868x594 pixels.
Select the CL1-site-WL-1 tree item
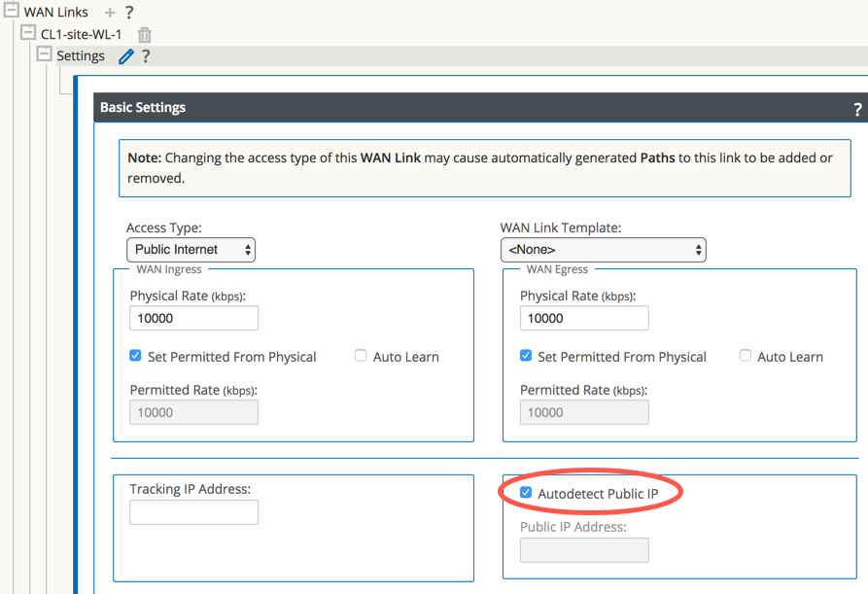coord(81,35)
